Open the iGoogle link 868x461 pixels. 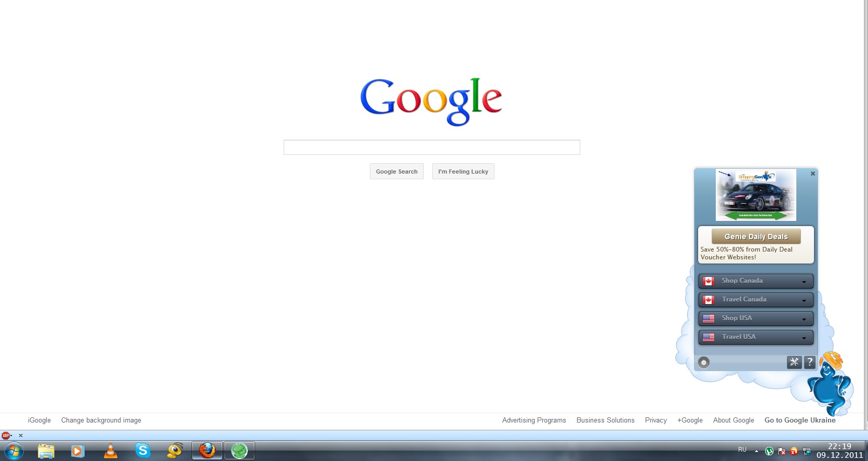(39, 420)
